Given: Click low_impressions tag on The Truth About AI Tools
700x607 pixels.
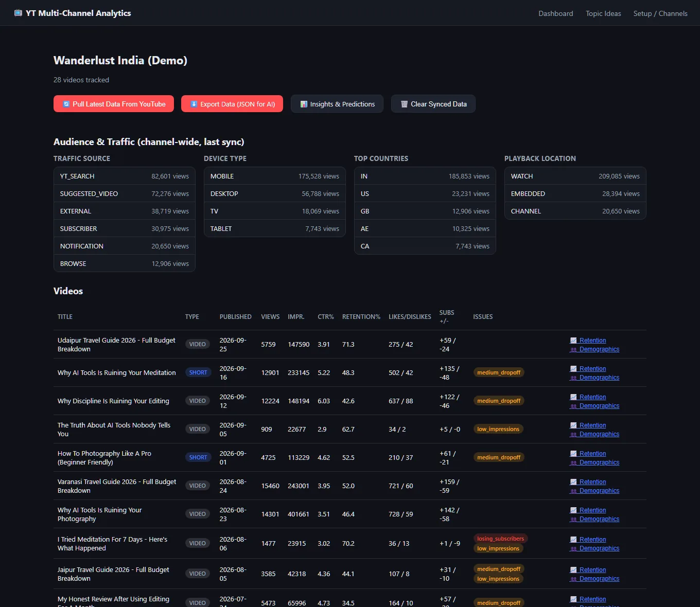Looking at the screenshot, I should pos(498,429).
